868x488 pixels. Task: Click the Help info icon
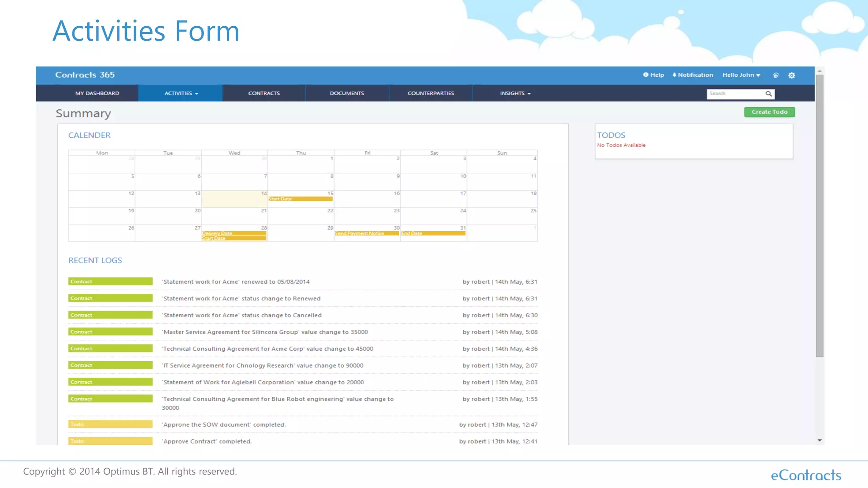click(645, 75)
